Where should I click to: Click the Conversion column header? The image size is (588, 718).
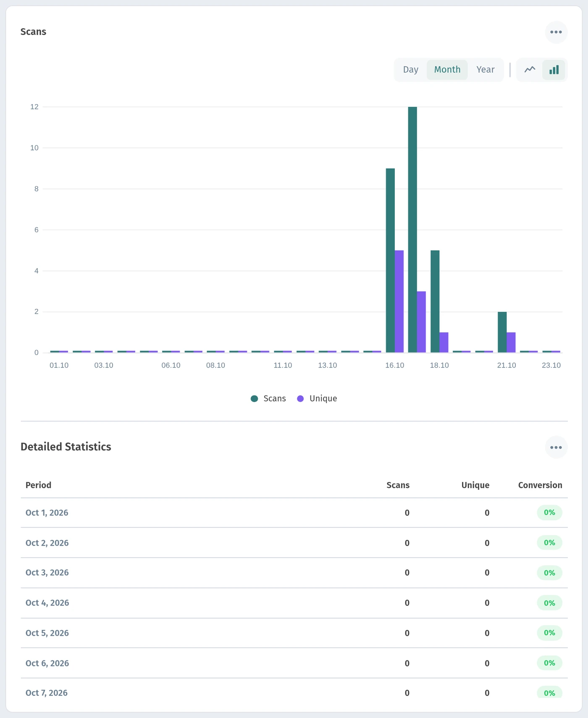coord(540,485)
